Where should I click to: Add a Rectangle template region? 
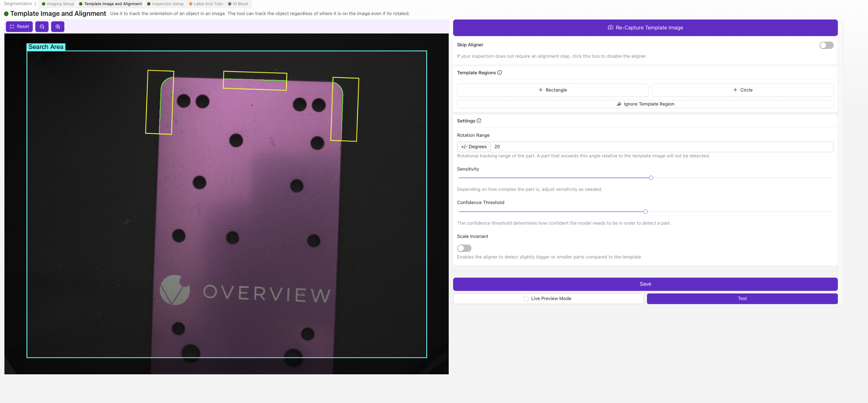(552, 90)
